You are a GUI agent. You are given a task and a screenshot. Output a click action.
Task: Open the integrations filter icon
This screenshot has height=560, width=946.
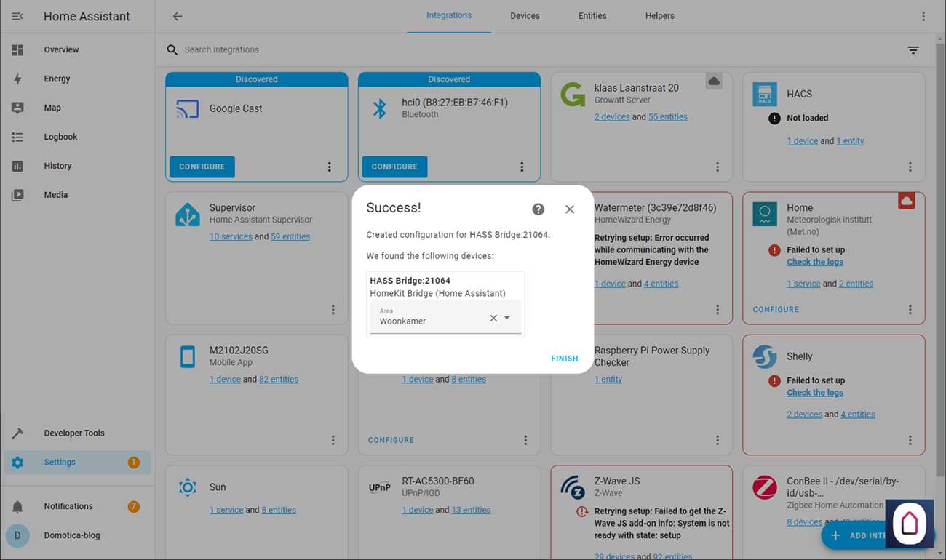coord(913,50)
